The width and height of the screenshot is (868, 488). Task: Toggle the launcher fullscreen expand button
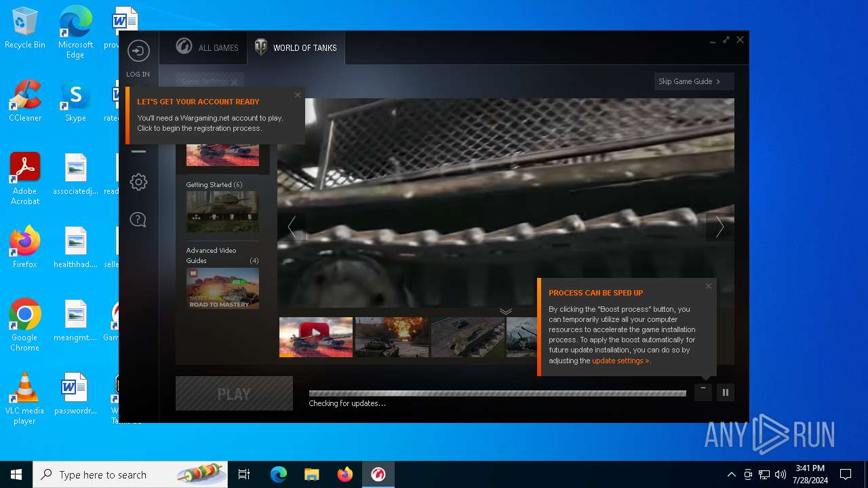point(726,40)
